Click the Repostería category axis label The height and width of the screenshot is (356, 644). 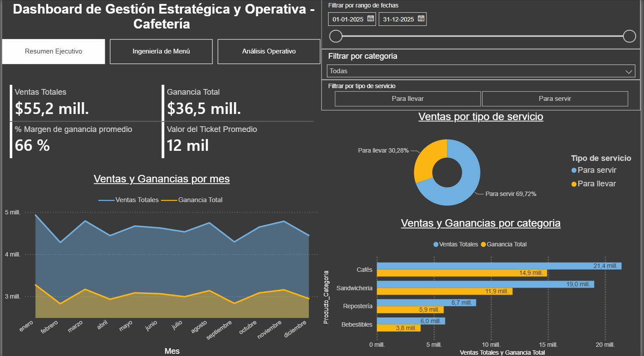[358, 306]
